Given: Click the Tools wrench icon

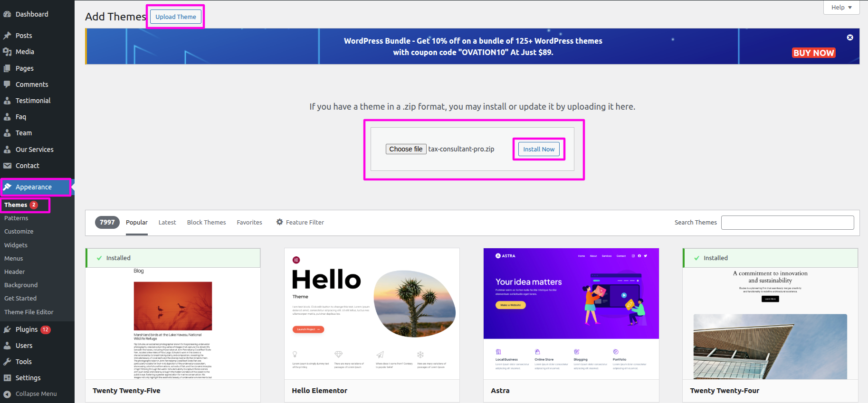Looking at the screenshot, I should tap(7, 362).
